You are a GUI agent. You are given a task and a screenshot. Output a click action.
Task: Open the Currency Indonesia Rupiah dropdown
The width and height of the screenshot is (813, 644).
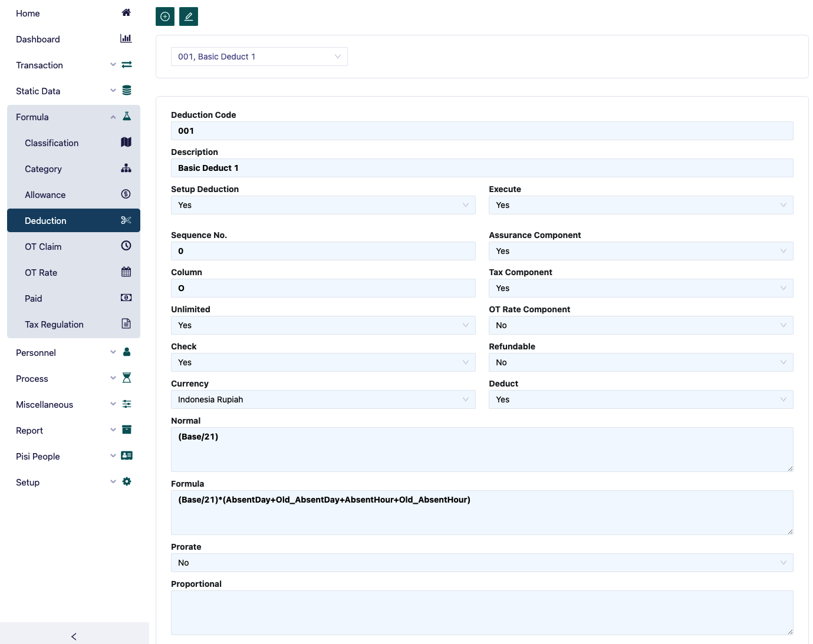point(322,399)
